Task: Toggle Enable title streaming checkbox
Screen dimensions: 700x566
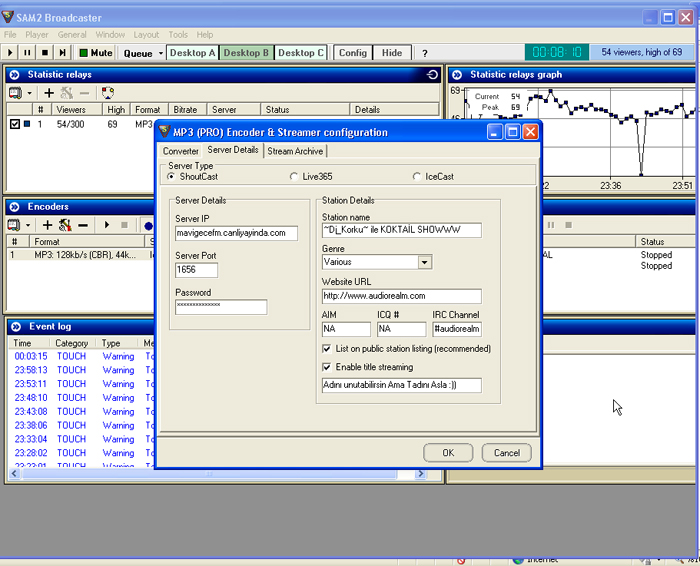Action: click(327, 367)
